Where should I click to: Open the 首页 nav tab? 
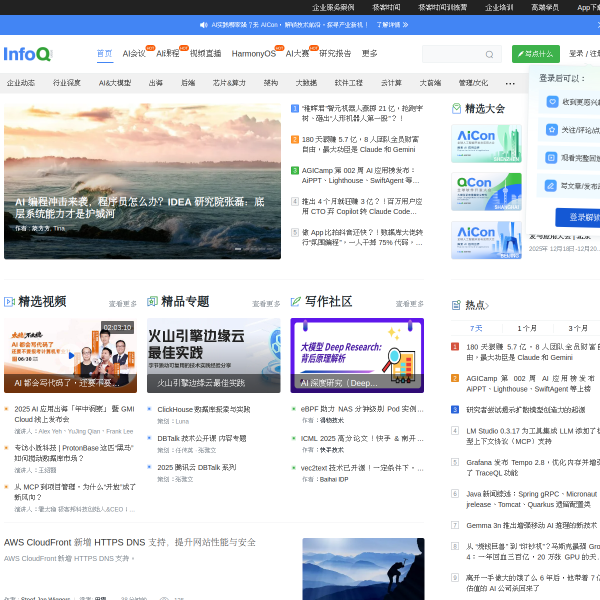tap(104, 54)
